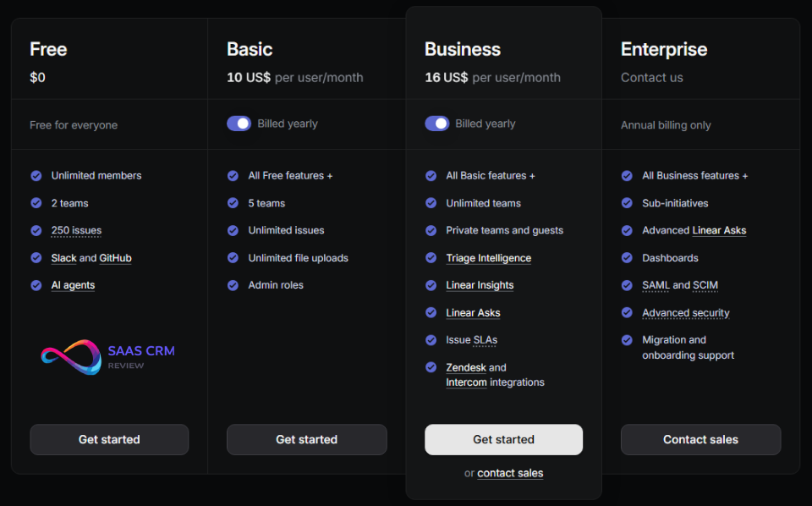This screenshot has width=812, height=506.
Task: Click checkmark icon beside Private teams and guests
Action: click(431, 230)
